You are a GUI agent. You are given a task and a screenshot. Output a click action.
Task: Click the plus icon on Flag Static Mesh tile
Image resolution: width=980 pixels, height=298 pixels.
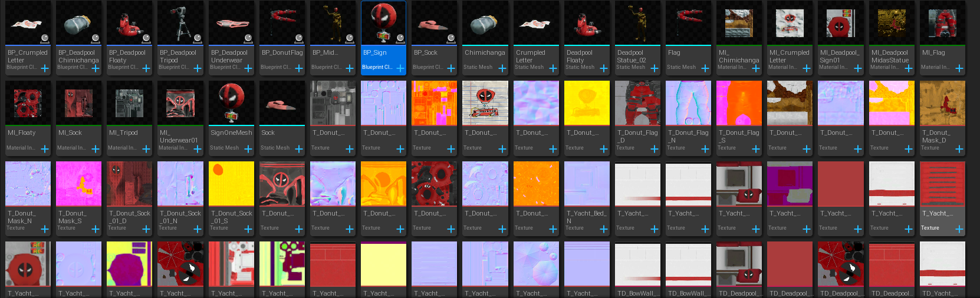(705, 69)
